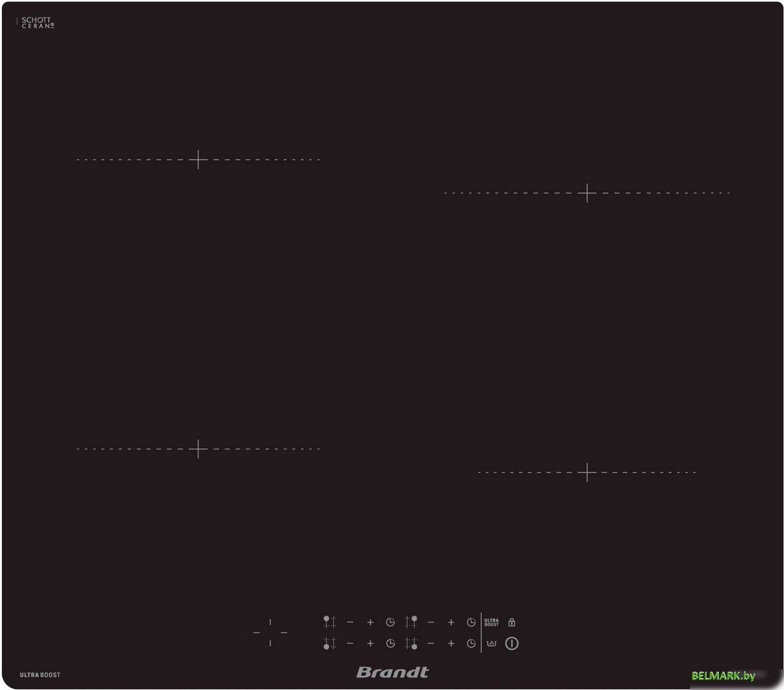Increase front-left zone power with plus
The width and height of the screenshot is (784, 690).
pos(370,644)
